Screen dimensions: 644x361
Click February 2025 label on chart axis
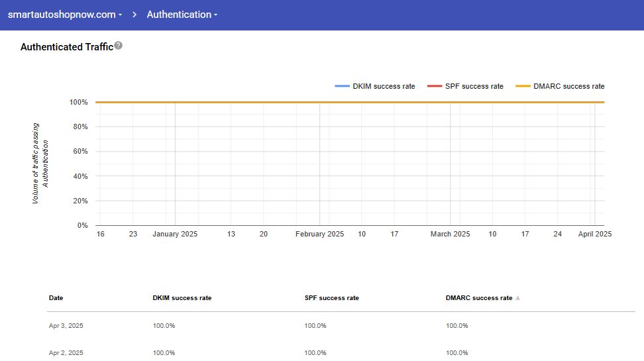[319, 234]
